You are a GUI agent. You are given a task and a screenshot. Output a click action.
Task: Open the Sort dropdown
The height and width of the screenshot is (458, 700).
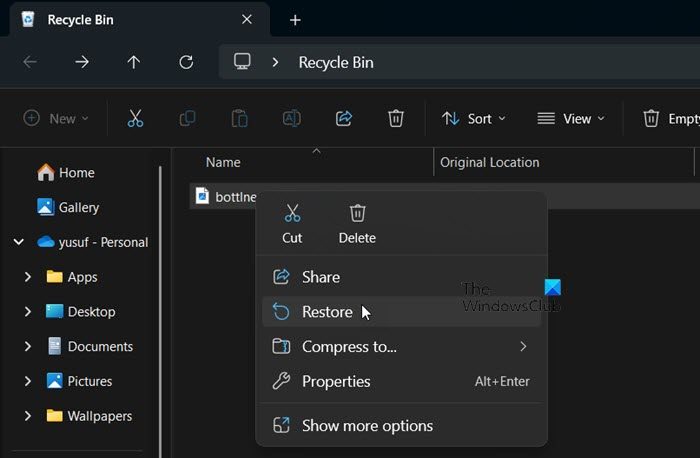(474, 118)
